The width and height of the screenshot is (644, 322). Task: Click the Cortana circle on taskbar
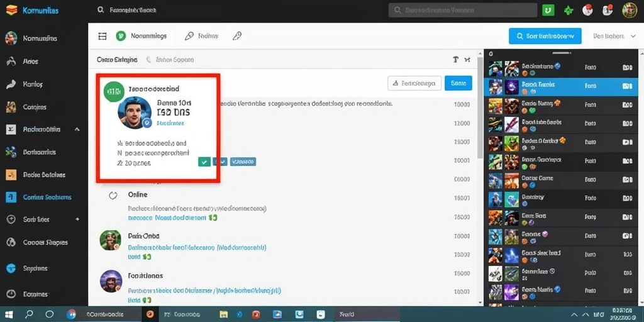50,314
